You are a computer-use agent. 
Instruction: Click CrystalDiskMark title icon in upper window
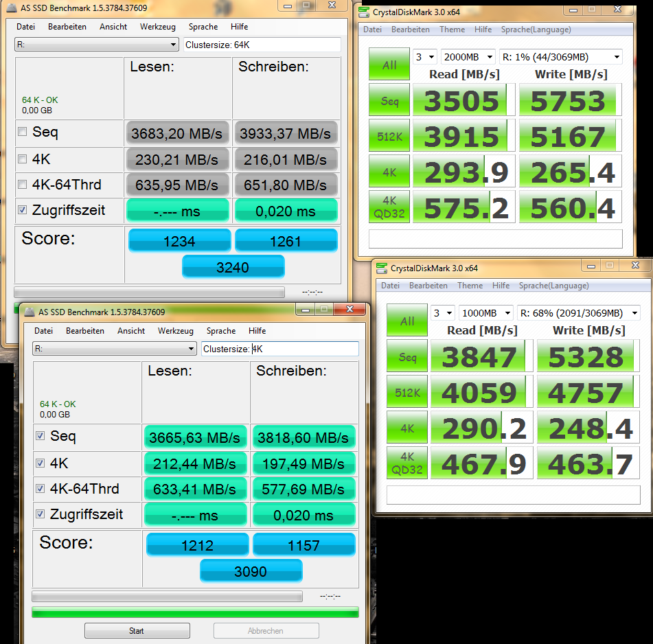pos(364,12)
